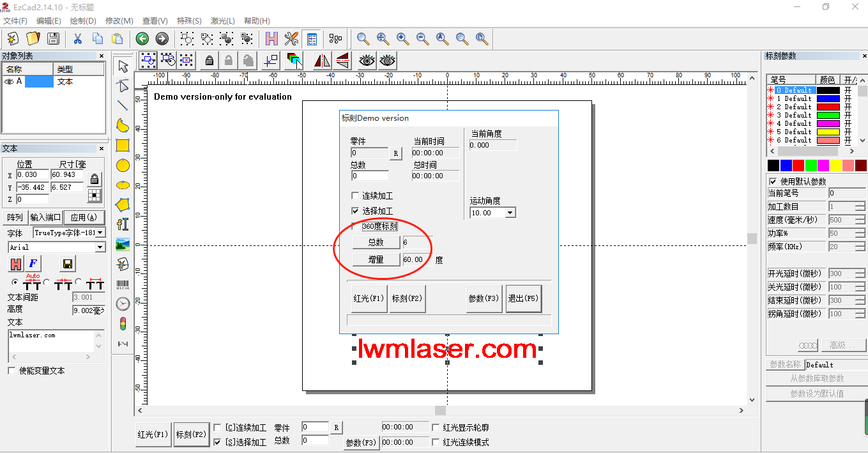This screenshot has height=453, width=868.
Task: Enable 360度标刻 checkbox
Action: pos(356,226)
